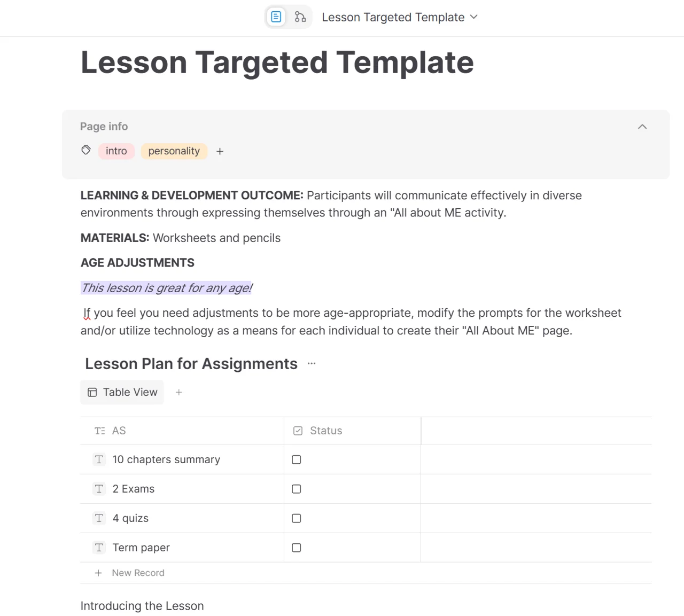Viewport: 684px width, 616px height.
Task: Open Lesson Plan for Assignments more options
Action: point(312,363)
